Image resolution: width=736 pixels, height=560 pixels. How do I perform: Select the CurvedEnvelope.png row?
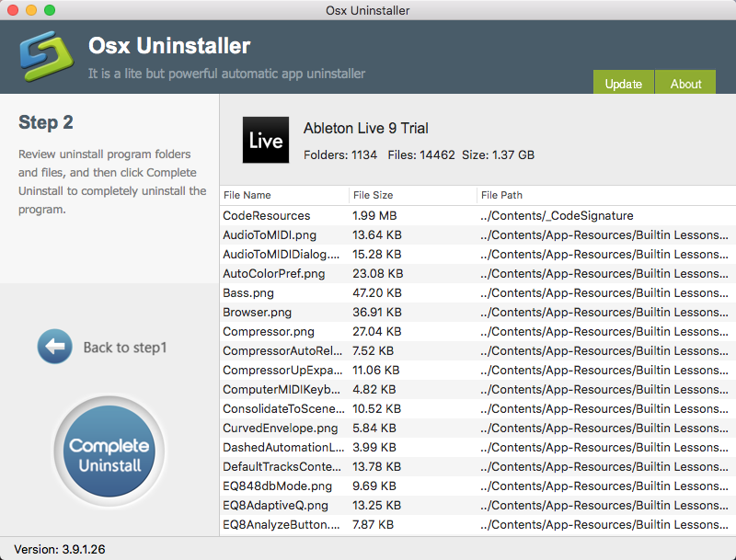(x=280, y=428)
